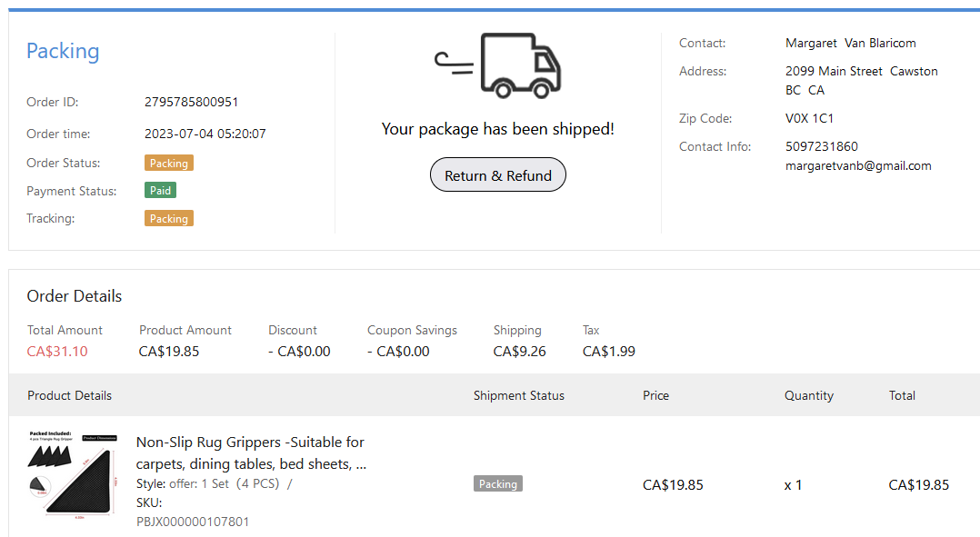
Task: Click the Packing page heading
Action: 63,52
